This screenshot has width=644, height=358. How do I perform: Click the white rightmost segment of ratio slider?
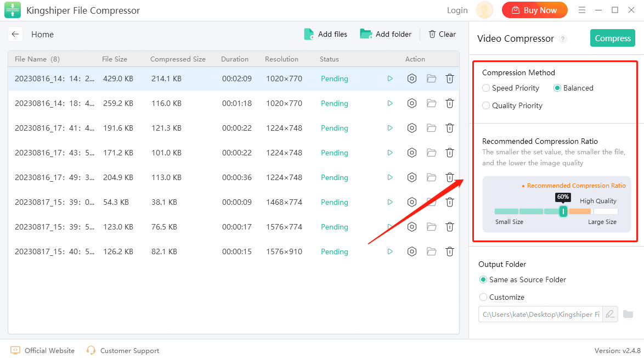[606, 211]
